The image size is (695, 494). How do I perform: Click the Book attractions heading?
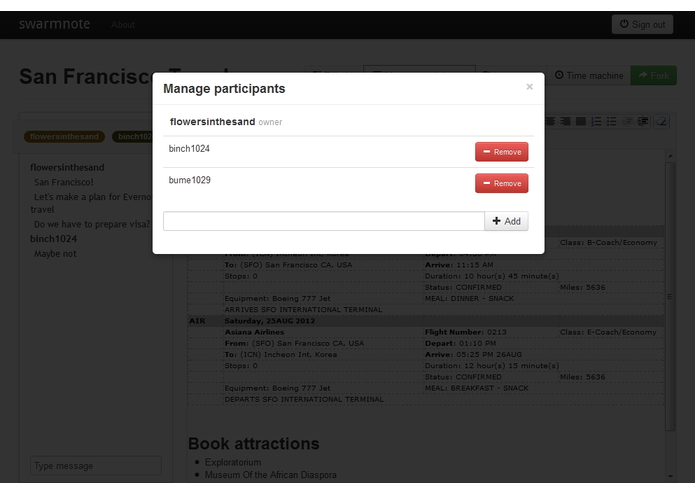tap(254, 443)
